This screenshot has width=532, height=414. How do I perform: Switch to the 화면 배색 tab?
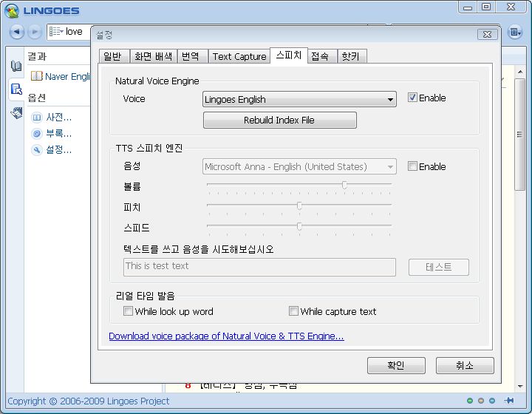pyautogui.click(x=154, y=56)
